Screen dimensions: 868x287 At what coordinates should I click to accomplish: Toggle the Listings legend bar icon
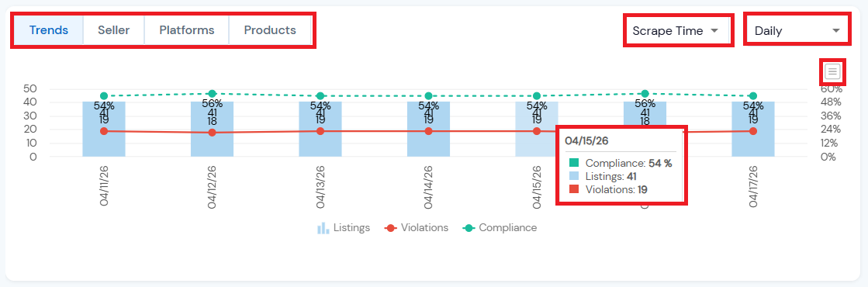[323, 228]
